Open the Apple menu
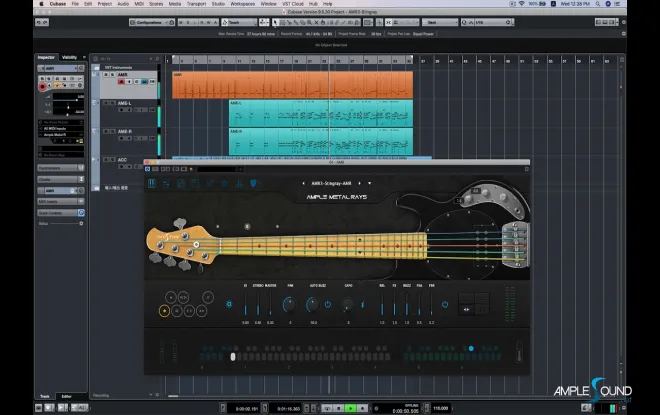 point(41,4)
